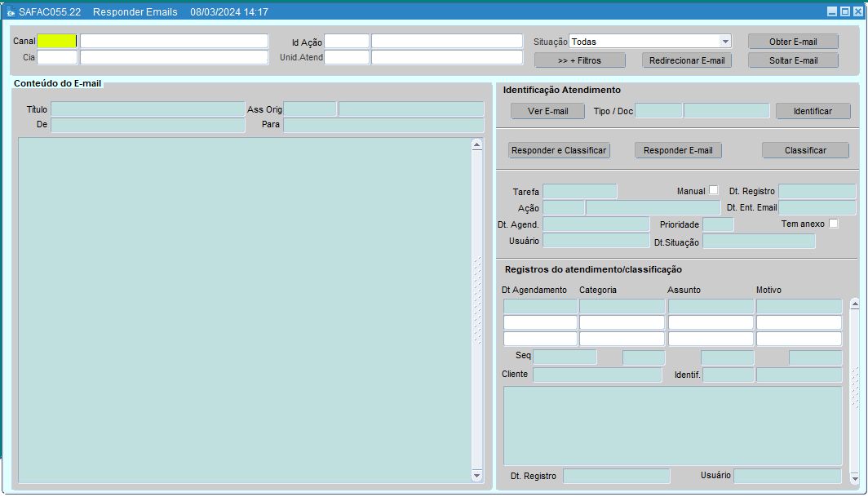Click the Título field
This screenshot has height=497, width=868.
147,109
